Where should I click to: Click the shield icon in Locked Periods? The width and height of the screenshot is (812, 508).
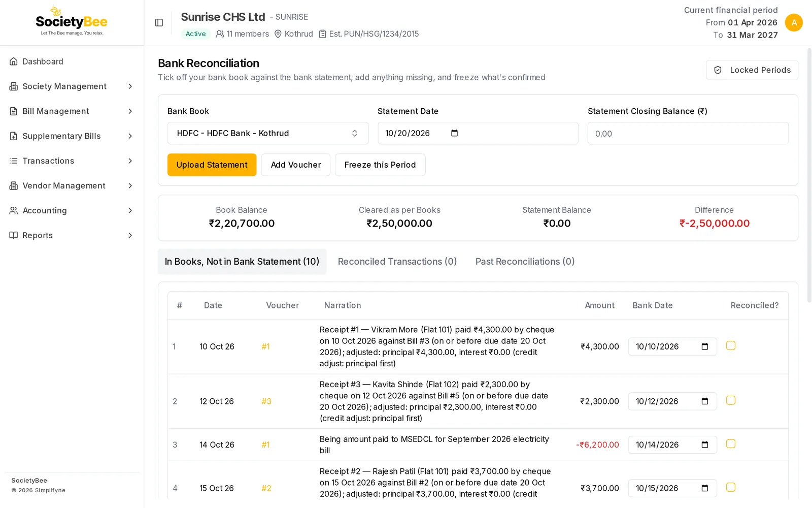click(x=718, y=70)
